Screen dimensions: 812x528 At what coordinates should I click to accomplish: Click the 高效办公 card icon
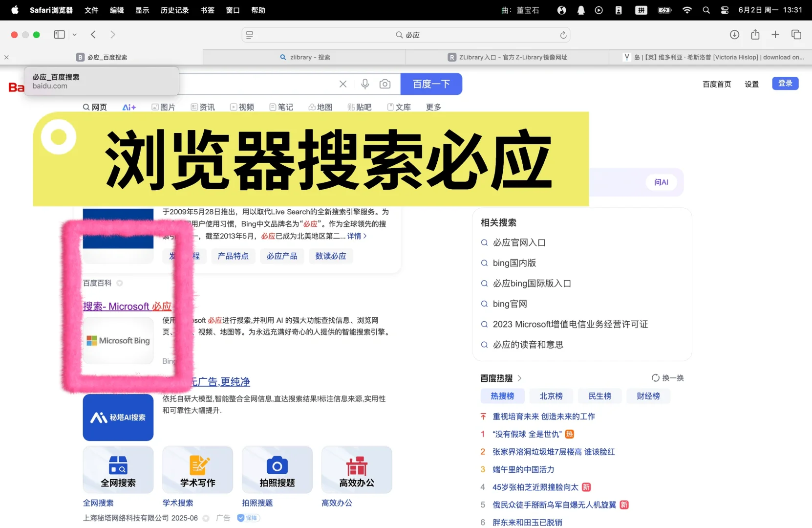[x=357, y=470]
